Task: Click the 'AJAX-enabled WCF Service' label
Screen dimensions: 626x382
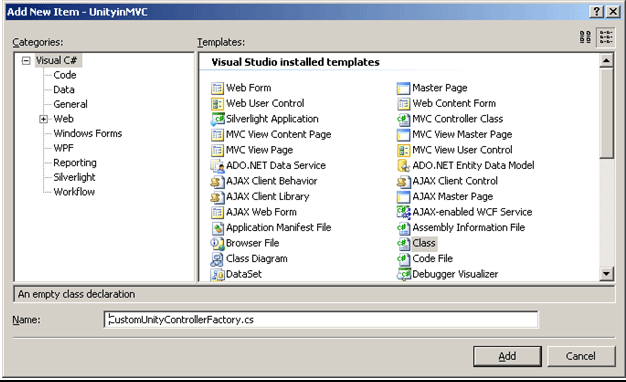Action: [472, 212]
